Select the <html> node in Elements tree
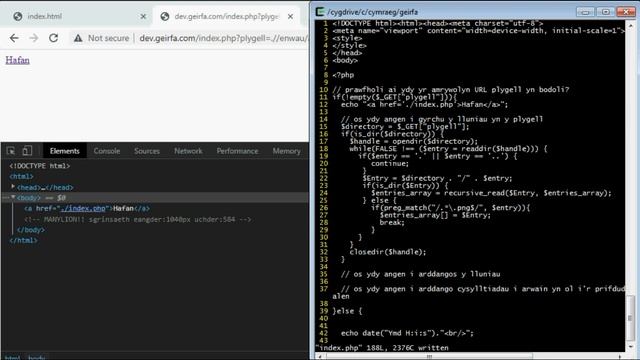The image size is (640, 360). (x=22, y=176)
